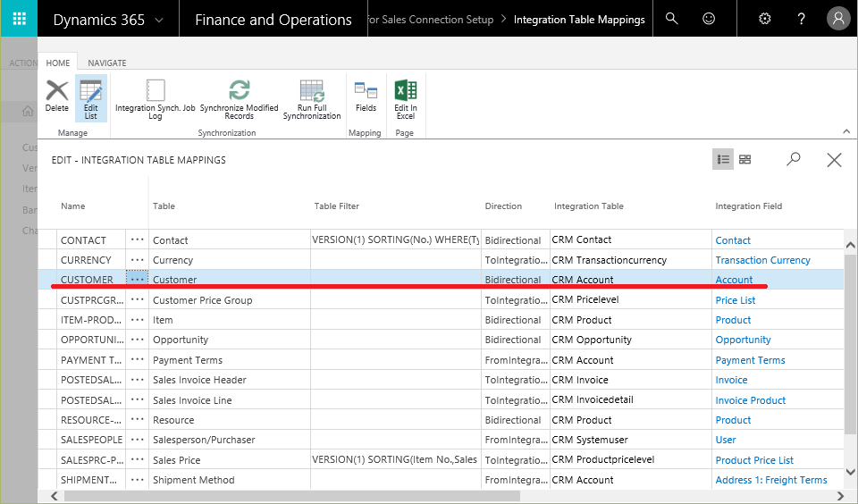Switch to list view layout
Screen dimensions: 858x504
723,159
